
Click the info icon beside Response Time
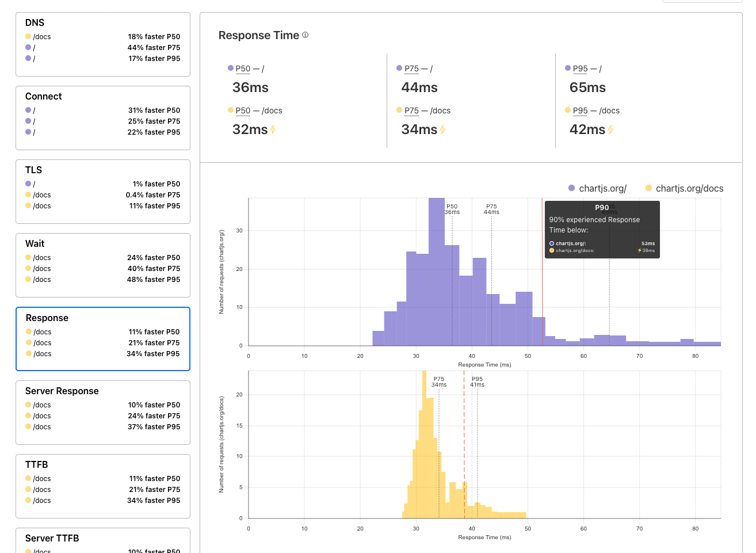(306, 35)
